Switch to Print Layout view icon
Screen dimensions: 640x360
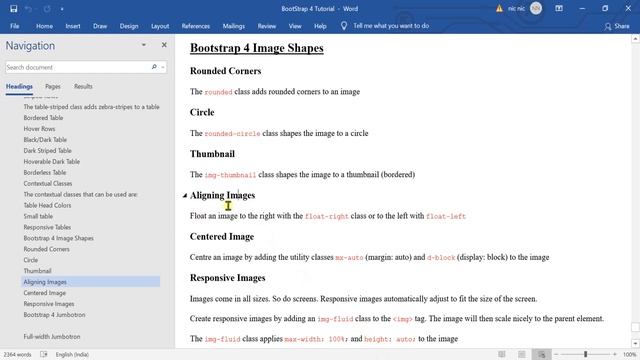[522, 354]
